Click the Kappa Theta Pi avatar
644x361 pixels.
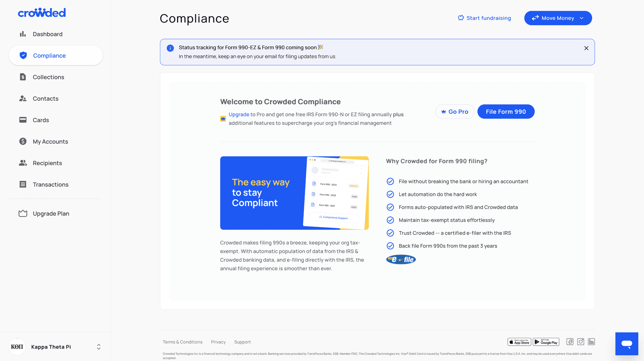click(17, 347)
